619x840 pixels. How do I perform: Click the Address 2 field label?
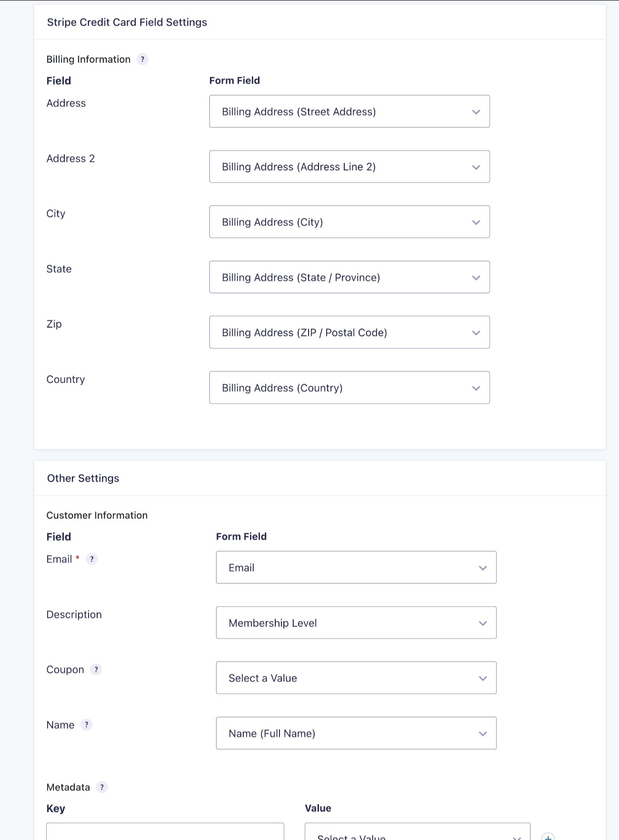[70, 159]
